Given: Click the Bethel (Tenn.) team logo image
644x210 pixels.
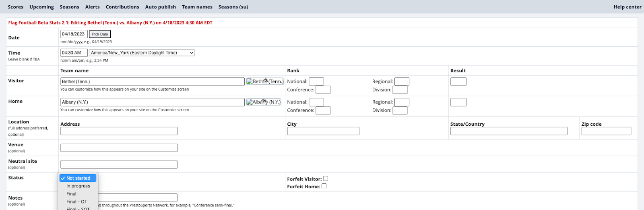Looking at the screenshot, I should [x=265, y=81].
